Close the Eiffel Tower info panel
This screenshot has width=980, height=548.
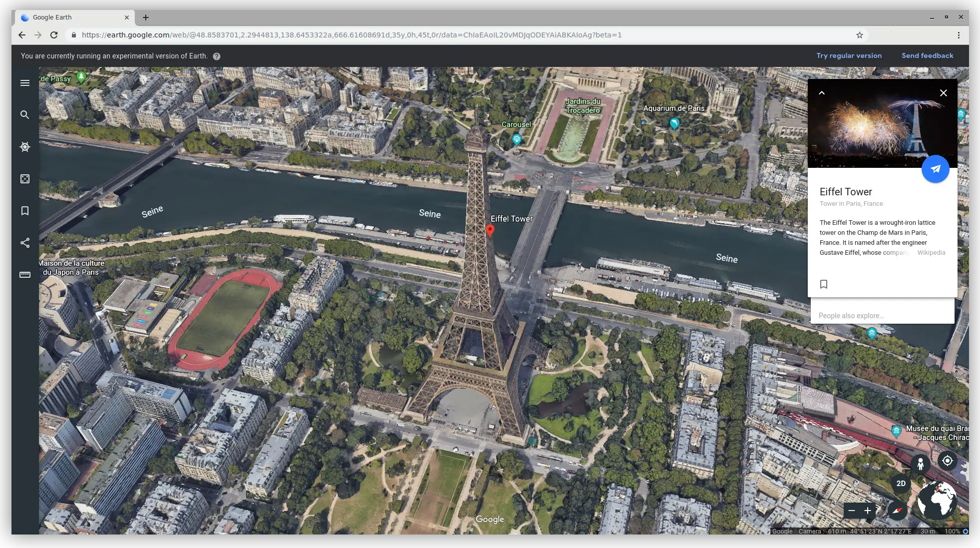click(x=943, y=92)
